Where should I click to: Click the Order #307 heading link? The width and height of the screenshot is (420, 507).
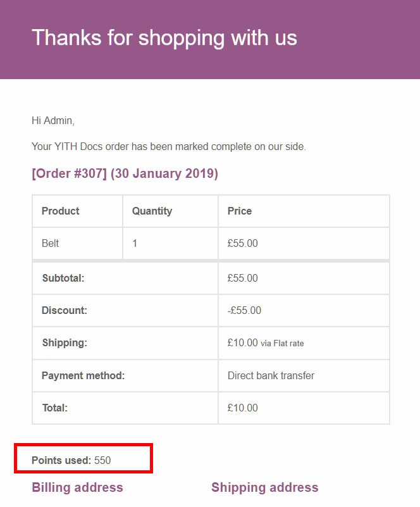click(x=125, y=173)
